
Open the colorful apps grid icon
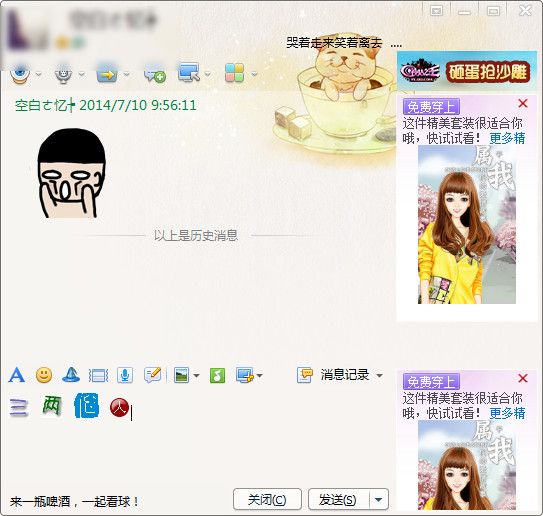[234, 73]
